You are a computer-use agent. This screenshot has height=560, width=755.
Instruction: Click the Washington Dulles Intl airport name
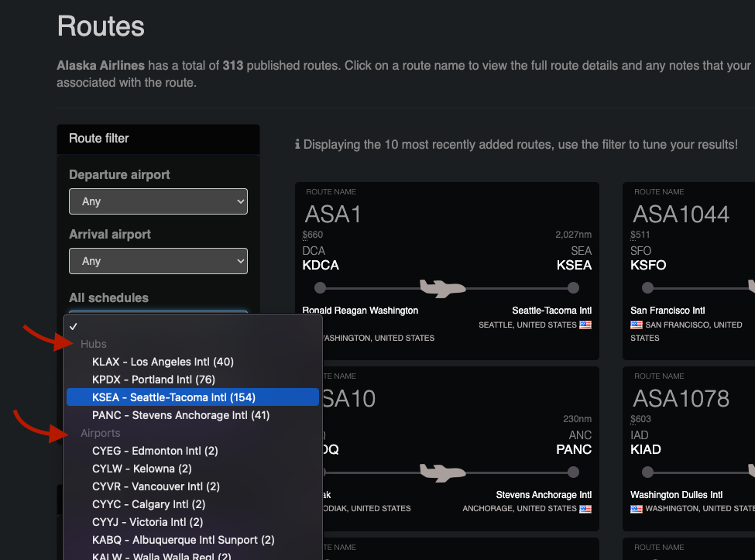pos(677,495)
